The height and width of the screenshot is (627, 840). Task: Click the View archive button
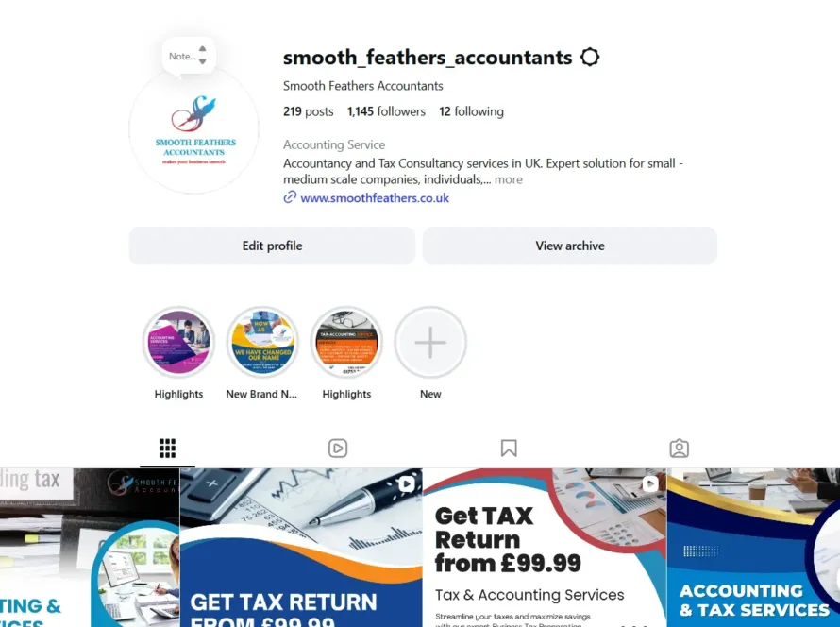[570, 246]
